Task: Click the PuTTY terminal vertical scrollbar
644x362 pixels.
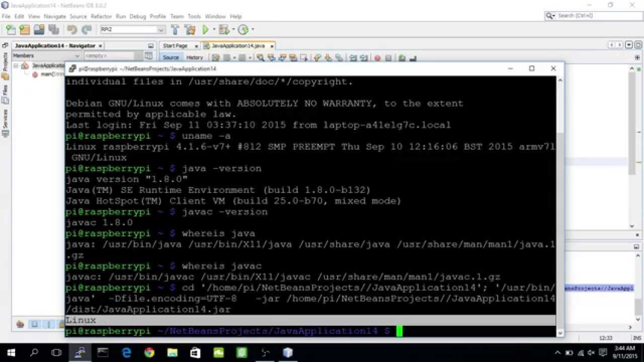Action: click(560, 206)
